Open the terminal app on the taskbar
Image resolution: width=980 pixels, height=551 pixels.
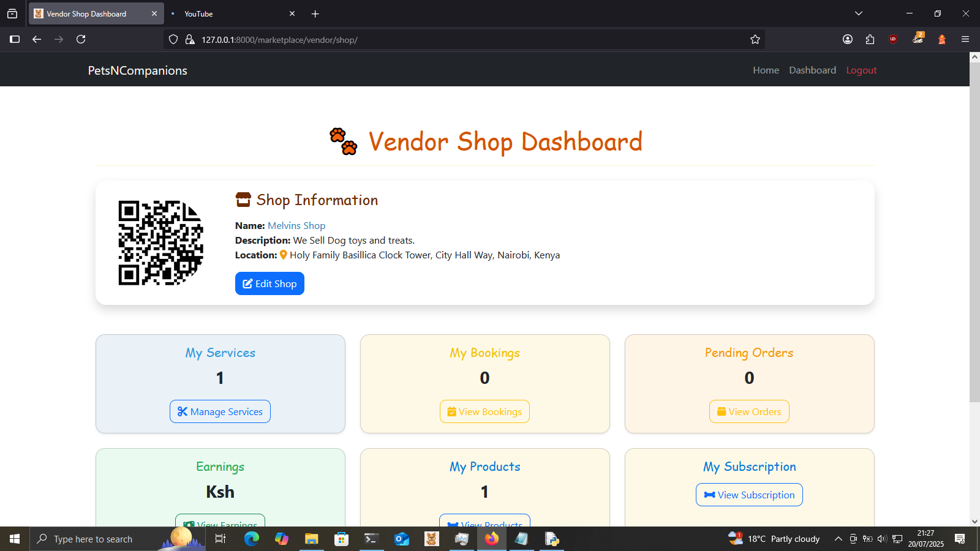click(x=372, y=539)
